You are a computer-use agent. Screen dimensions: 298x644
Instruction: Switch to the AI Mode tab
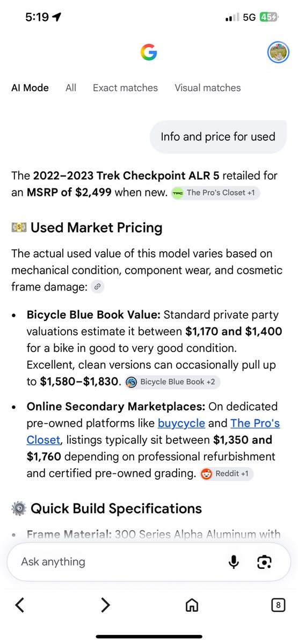30,87
